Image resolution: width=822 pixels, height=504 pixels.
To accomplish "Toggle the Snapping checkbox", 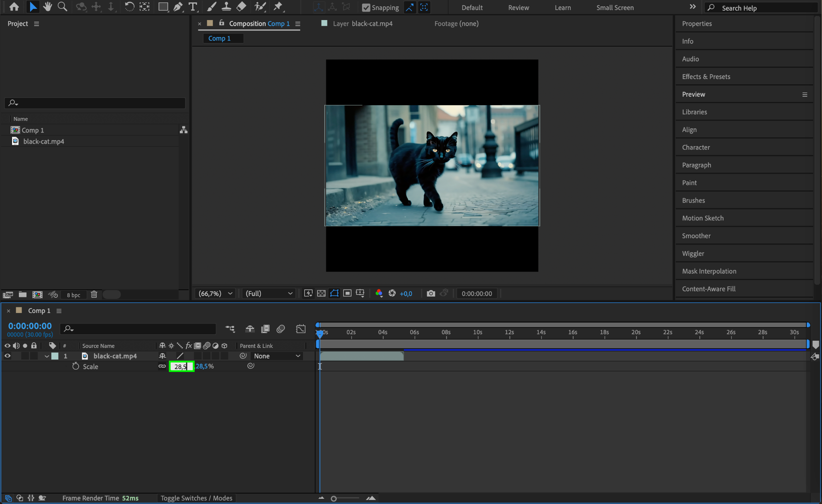I will tap(366, 8).
